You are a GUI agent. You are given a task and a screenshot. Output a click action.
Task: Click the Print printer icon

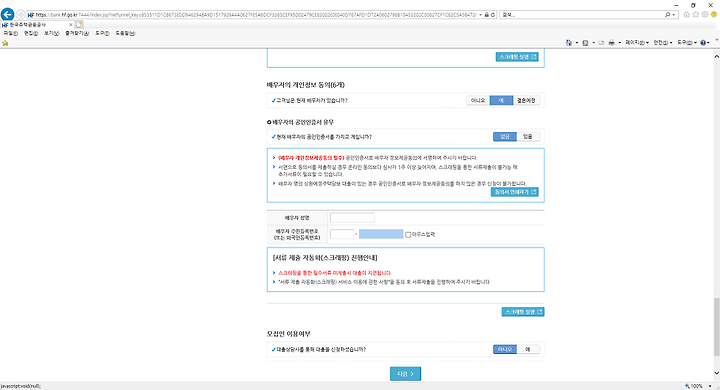[x=612, y=43]
